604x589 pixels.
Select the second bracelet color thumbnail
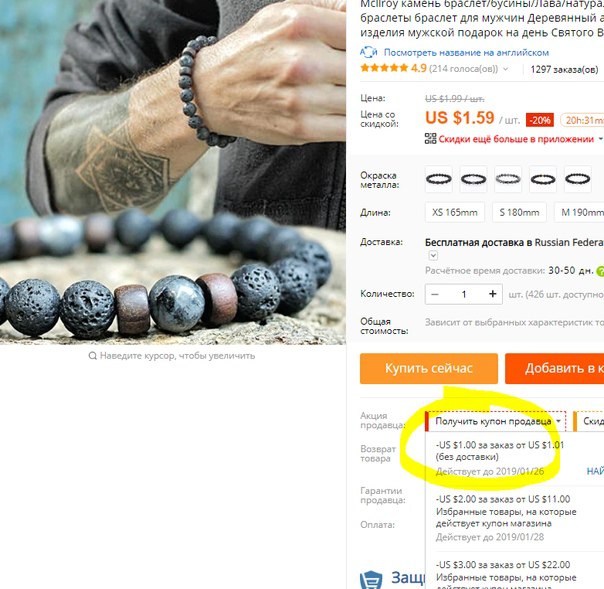coord(473,179)
